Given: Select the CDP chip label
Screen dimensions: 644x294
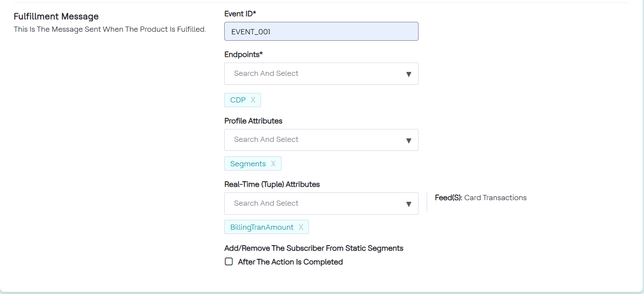Looking at the screenshot, I should click(x=238, y=100).
